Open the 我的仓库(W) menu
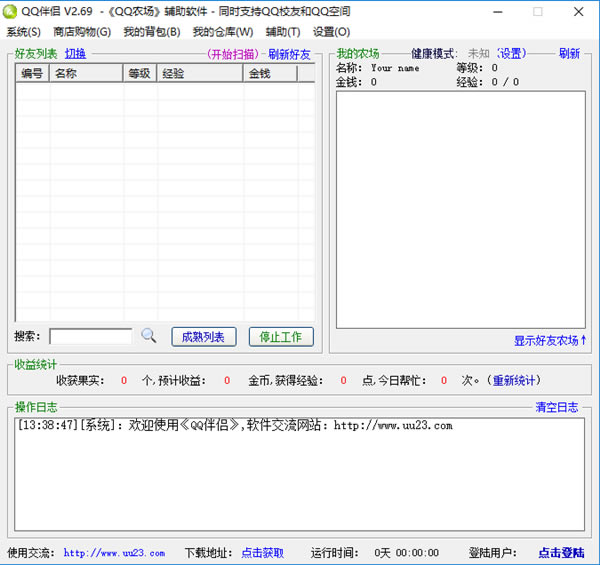Screen dimensions: 600x565 (x=223, y=32)
